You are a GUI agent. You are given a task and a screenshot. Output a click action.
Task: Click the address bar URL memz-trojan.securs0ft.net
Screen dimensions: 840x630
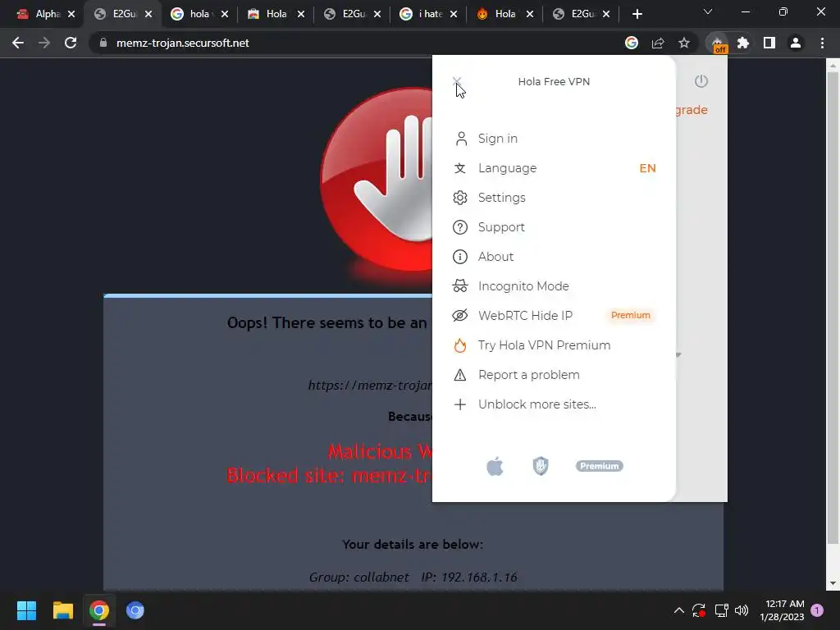point(182,43)
